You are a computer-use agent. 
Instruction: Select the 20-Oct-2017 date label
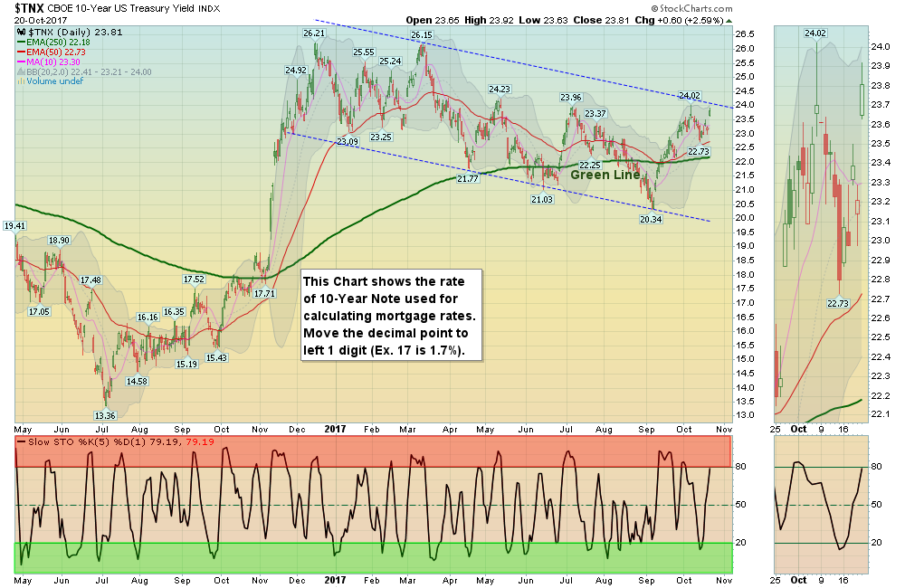click(x=41, y=20)
